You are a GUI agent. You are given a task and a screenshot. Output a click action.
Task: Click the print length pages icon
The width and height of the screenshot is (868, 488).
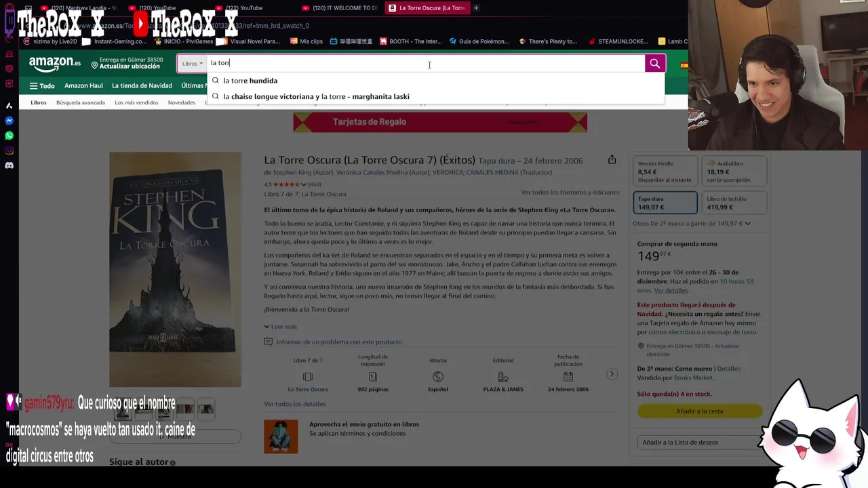pos(372,376)
